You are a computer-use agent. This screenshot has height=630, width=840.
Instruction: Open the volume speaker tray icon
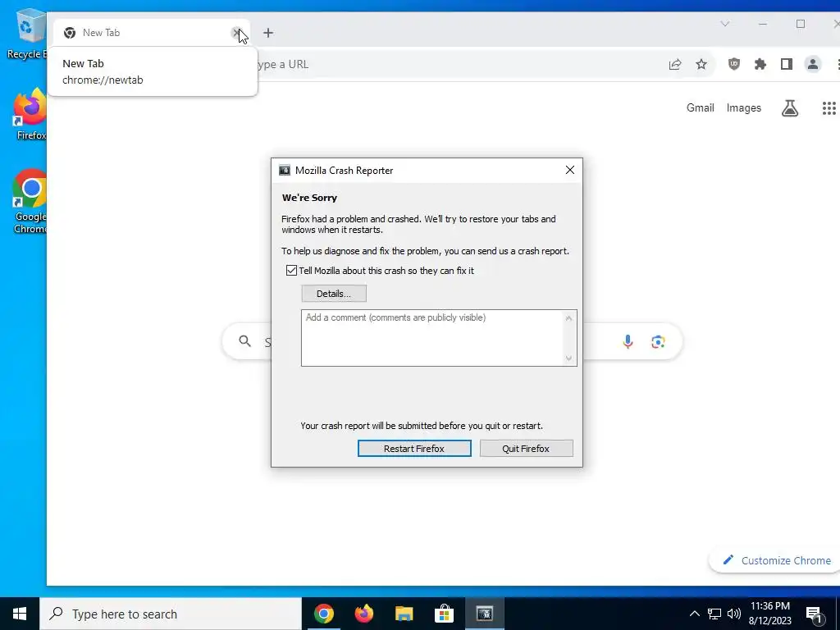click(734, 614)
